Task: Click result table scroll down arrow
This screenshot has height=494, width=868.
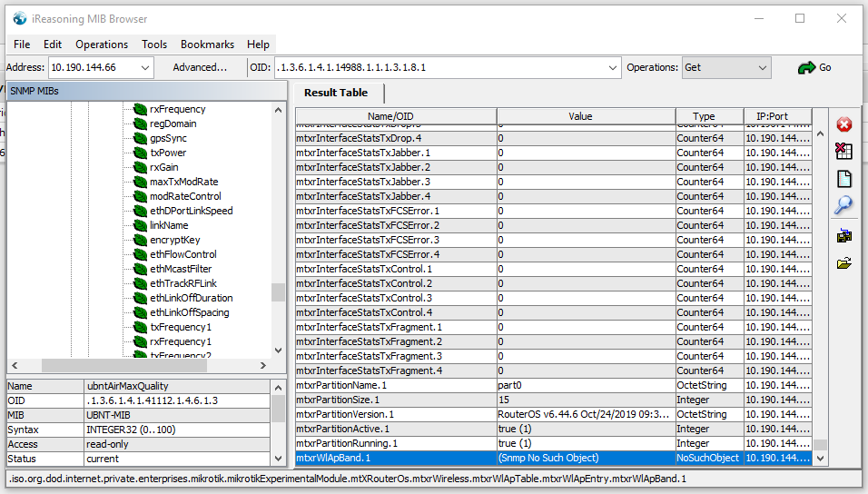Action: click(x=821, y=458)
